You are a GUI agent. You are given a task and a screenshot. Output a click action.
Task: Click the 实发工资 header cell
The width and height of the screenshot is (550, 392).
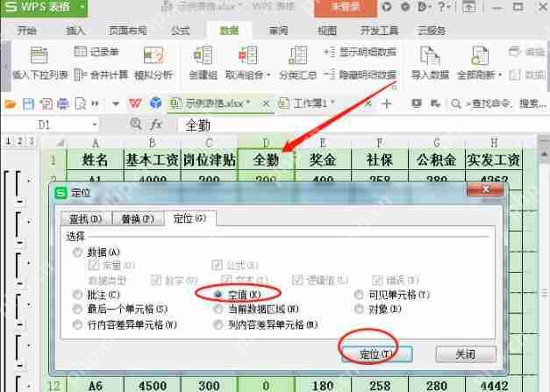(494, 160)
